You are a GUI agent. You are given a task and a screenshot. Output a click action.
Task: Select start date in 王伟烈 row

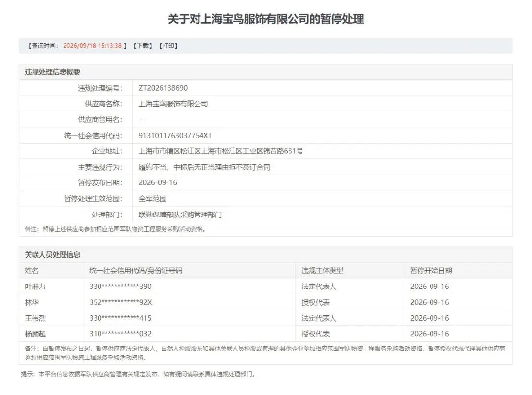[x=430, y=318]
